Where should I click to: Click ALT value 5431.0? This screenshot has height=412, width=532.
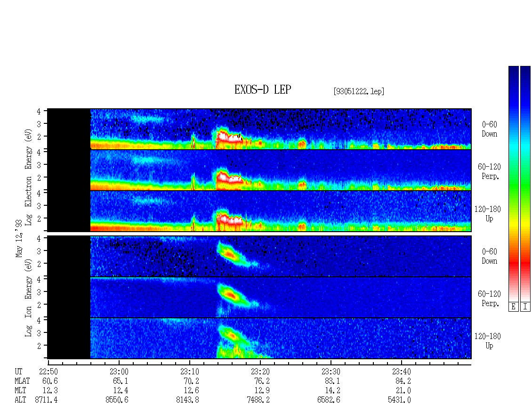(x=399, y=400)
